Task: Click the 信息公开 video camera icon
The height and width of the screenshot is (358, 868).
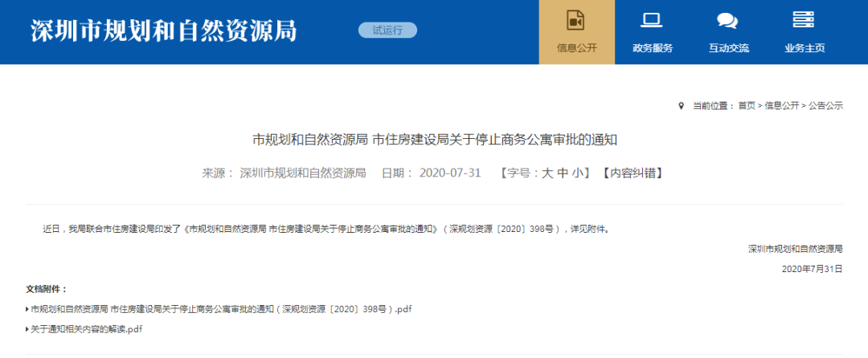Action: pyautogui.click(x=576, y=20)
